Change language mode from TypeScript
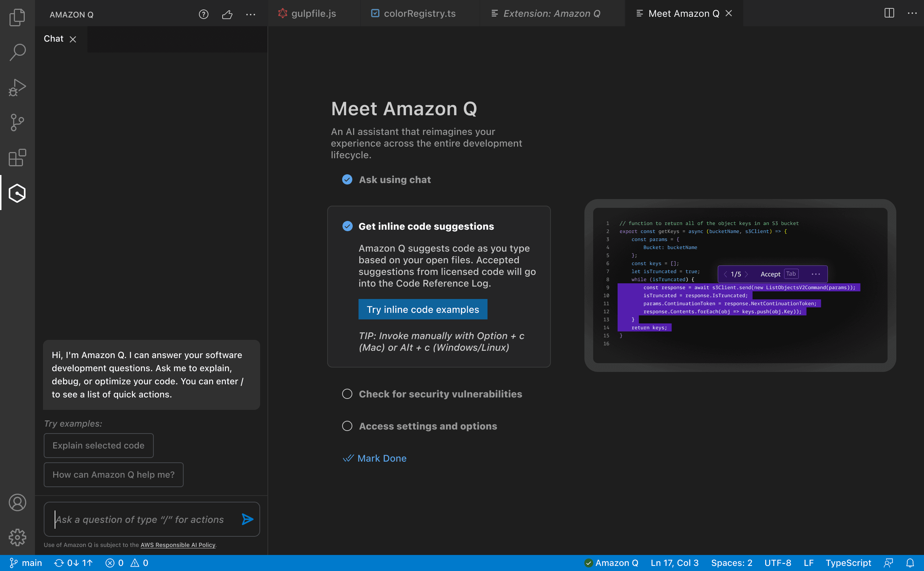Screen dimensions: 924x571 click(848, 563)
